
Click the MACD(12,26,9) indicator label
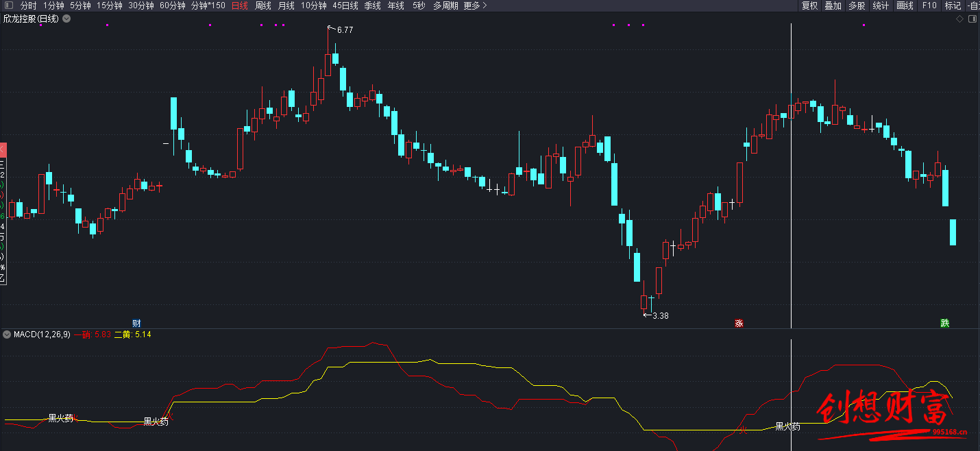coord(42,334)
